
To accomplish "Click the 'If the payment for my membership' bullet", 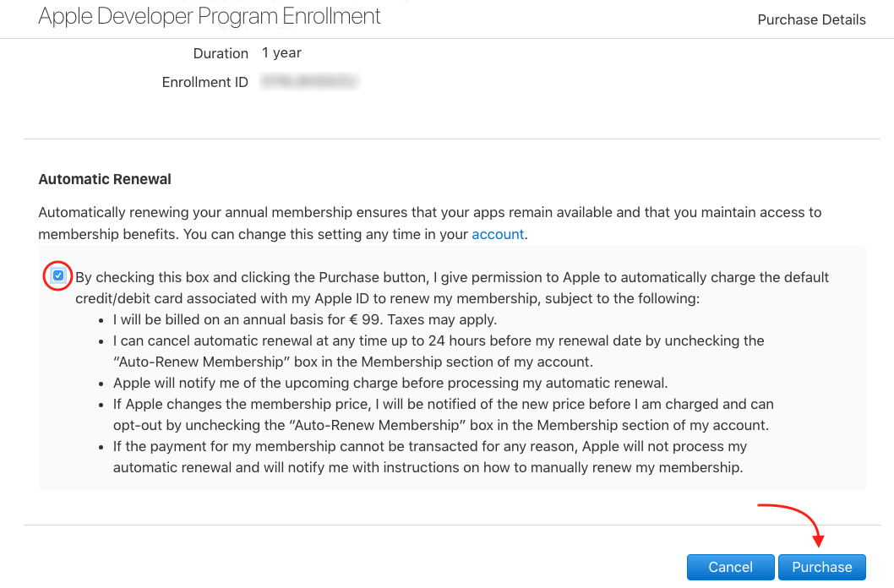I will tap(430, 456).
